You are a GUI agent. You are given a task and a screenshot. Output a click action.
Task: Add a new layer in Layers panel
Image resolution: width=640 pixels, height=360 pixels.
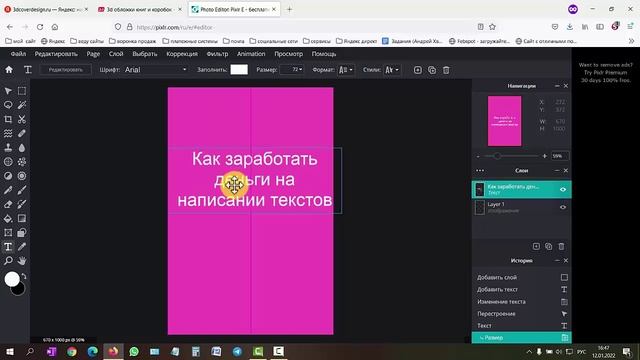pyautogui.click(x=536, y=246)
